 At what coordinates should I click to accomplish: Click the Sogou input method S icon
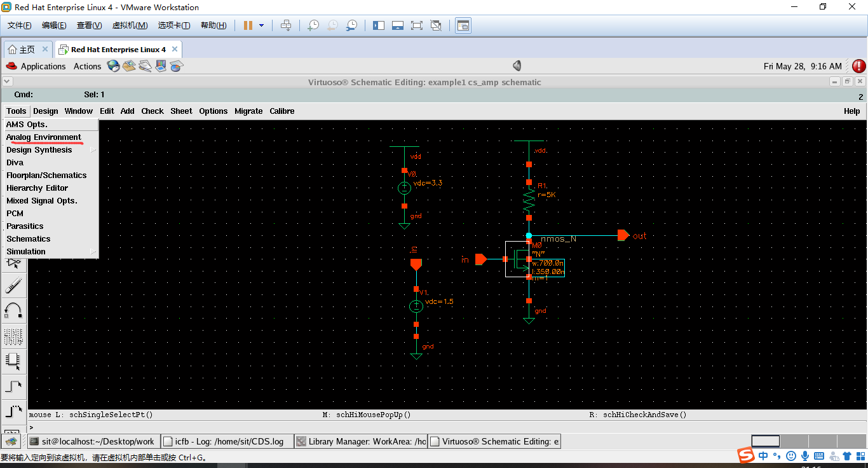pos(746,455)
